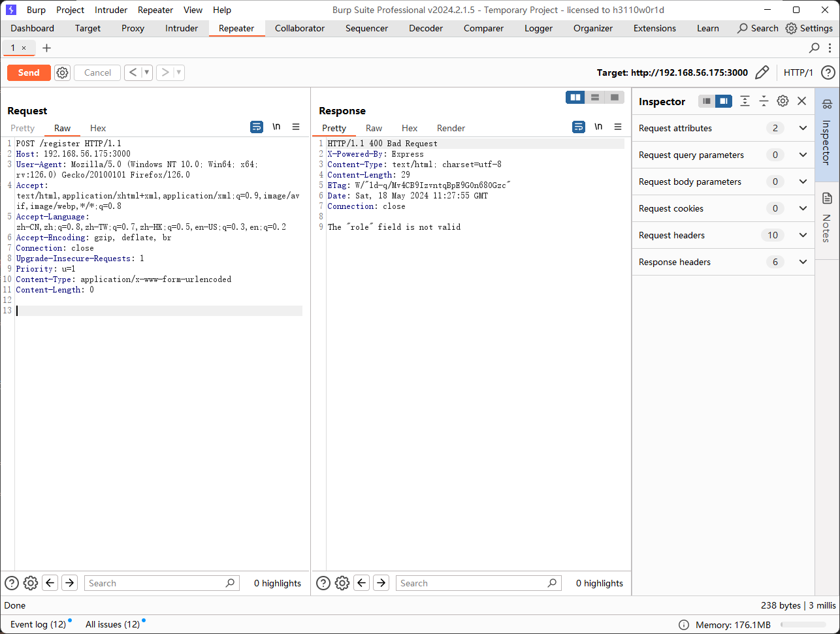Open response search settings gear

pyautogui.click(x=342, y=583)
